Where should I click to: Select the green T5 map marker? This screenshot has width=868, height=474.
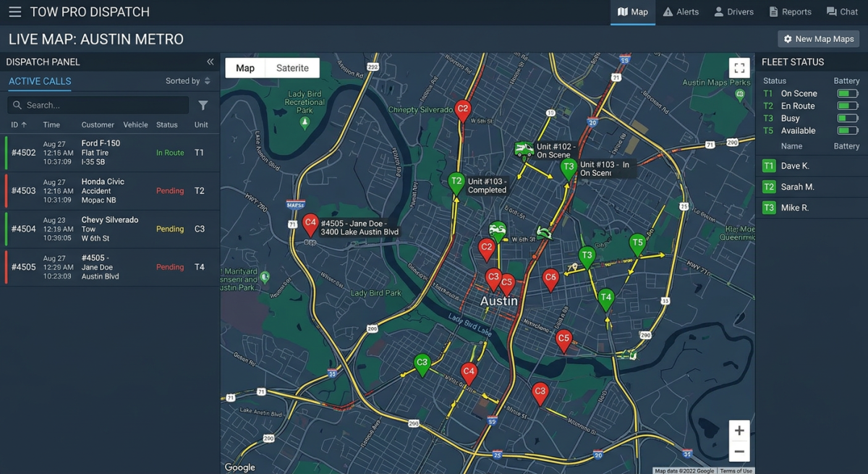coord(637,245)
